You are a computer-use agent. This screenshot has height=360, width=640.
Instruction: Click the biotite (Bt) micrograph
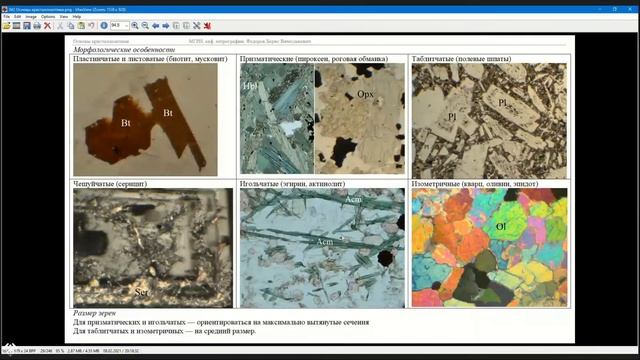tap(145, 120)
